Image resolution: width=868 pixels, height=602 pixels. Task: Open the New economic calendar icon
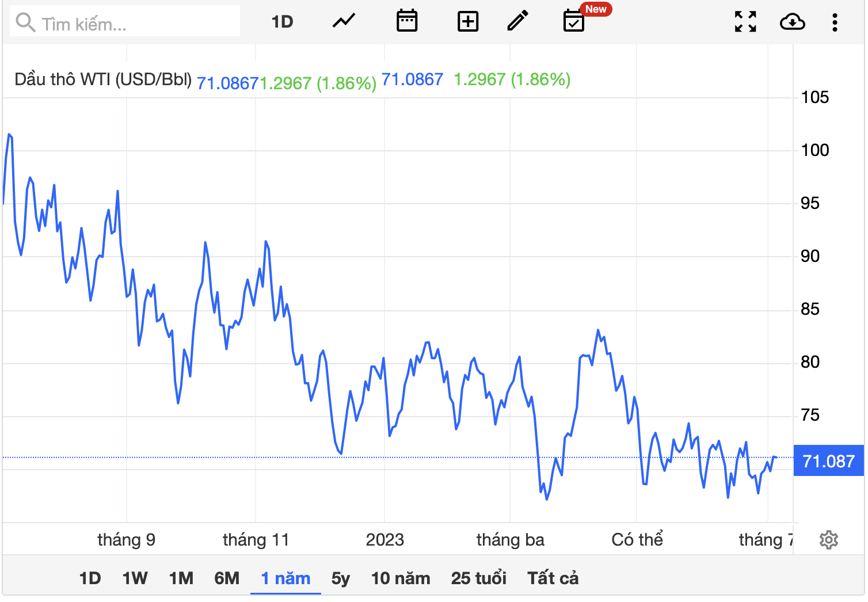[573, 22]
